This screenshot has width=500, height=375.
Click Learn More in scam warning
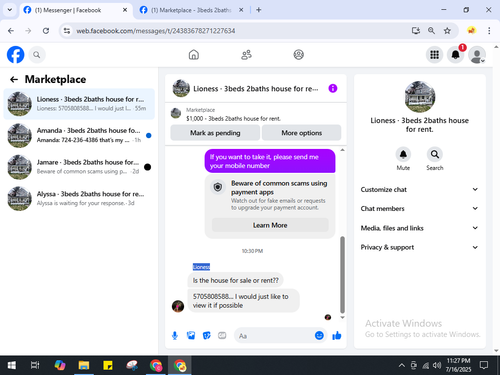[270, 225]
